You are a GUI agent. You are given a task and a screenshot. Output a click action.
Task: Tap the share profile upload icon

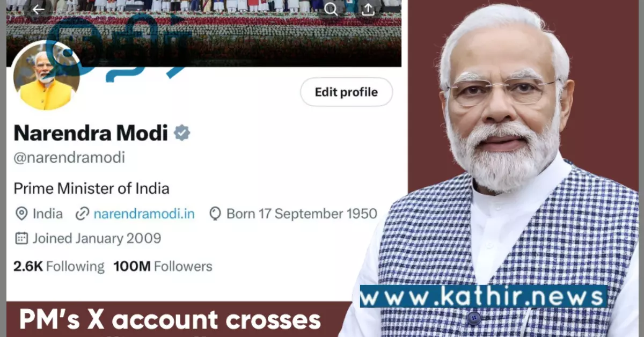[368, 9]
